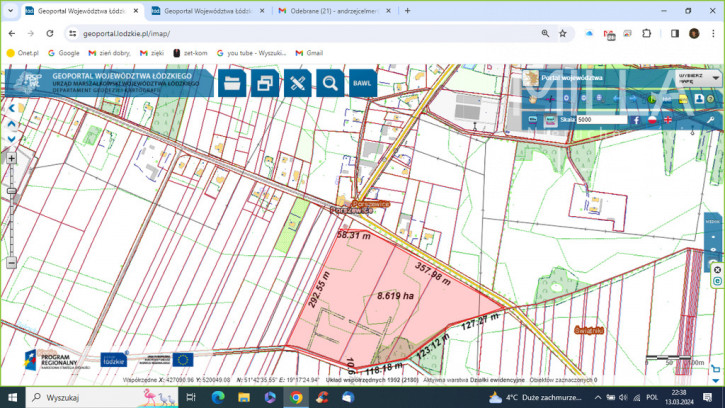
Task: Expand the 'Wybierz mapę' dropdown
Action: pos(698,78)
